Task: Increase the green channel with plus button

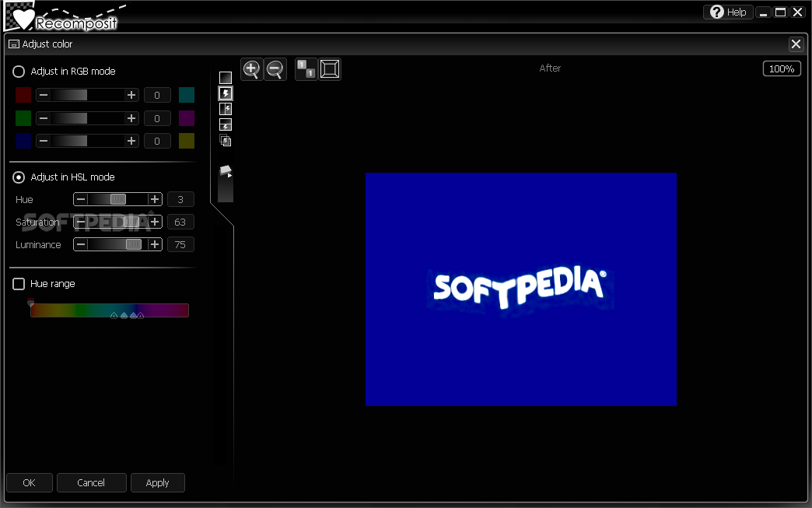Action: coord(131,118)
